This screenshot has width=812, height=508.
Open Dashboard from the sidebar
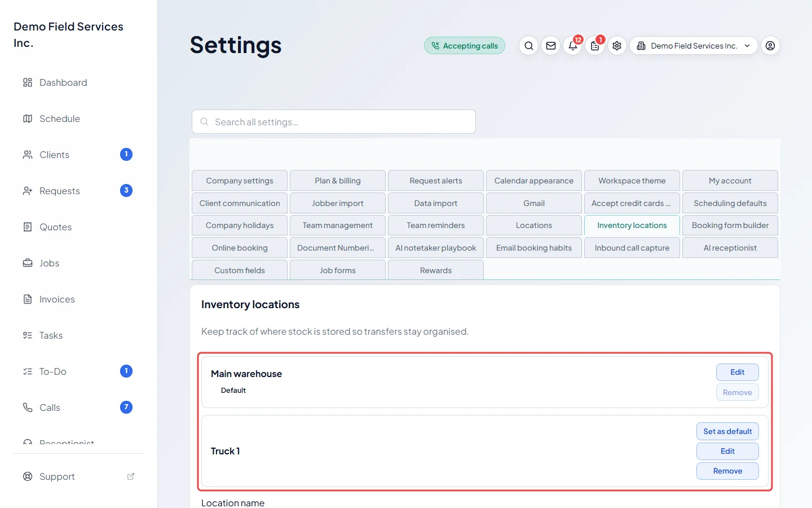point(79,82)
